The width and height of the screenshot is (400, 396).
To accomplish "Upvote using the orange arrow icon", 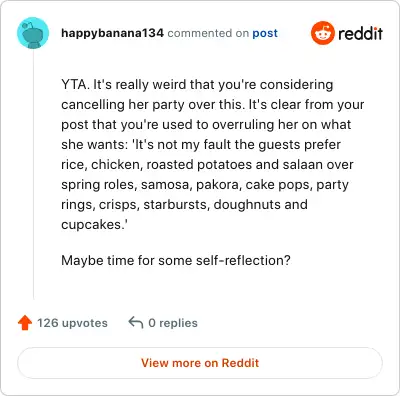I will pos(25,323).
